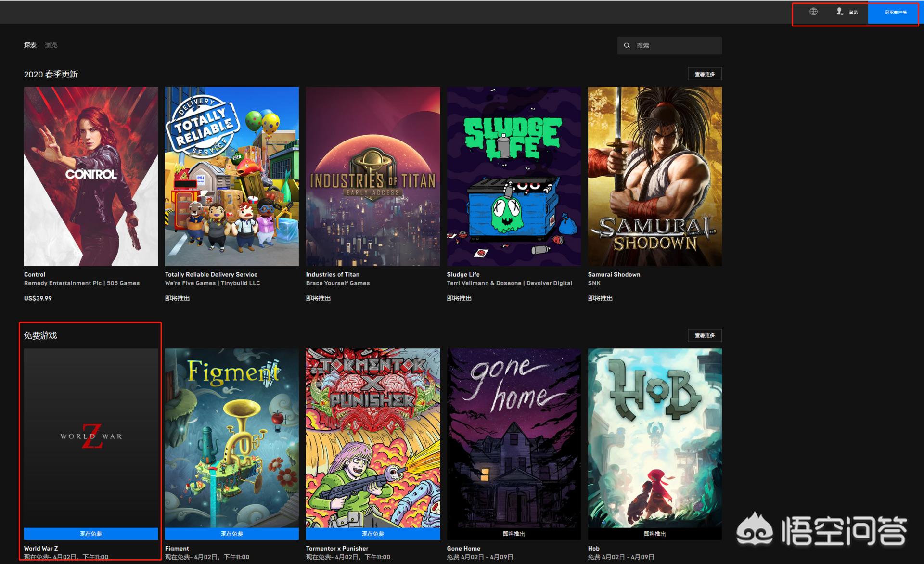This screenshot has width=924, height=564.
Task: Click the Gone Home title text
Action: (463, 548)
